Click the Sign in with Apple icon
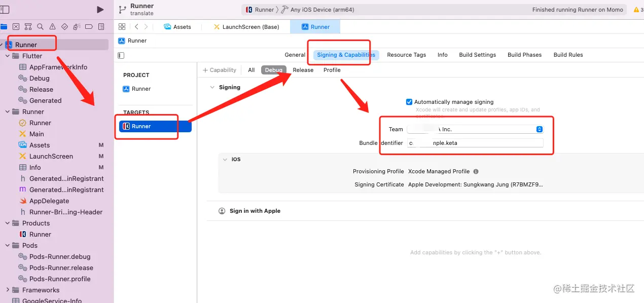 point(222,211)
